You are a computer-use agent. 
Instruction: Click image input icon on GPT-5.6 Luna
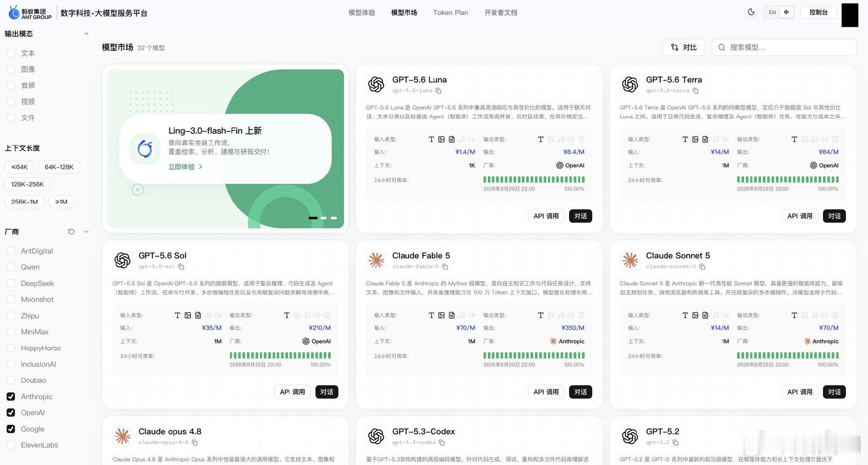tap(441, 139)
